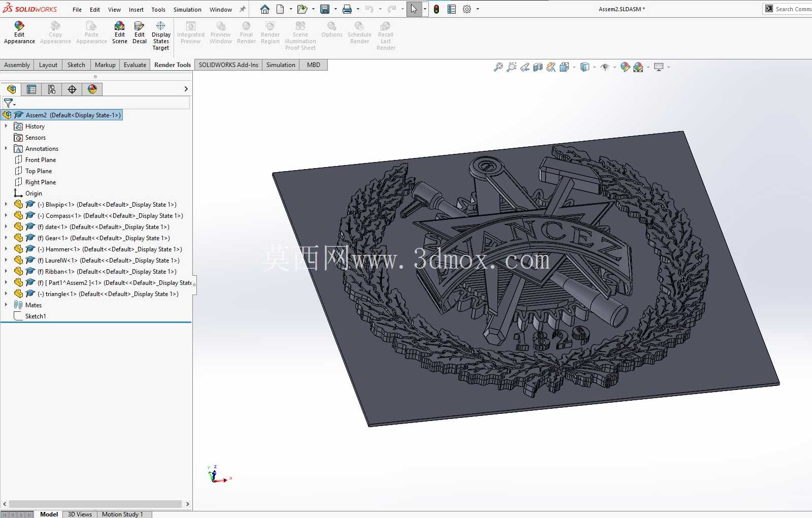The height and width of the screenshot is (518, 812).
Task: Select Sketch1 in the design tree
Action: (36, 316)
